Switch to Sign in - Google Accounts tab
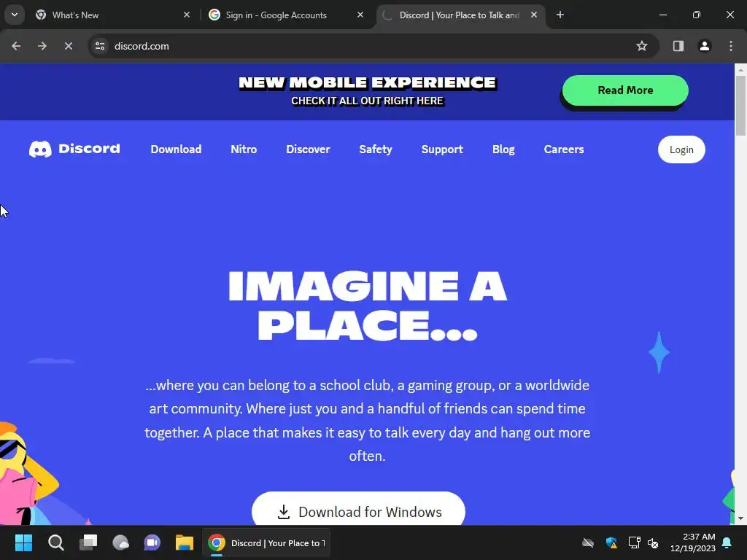This screenshot has width=747, height=560. (286, 15)
